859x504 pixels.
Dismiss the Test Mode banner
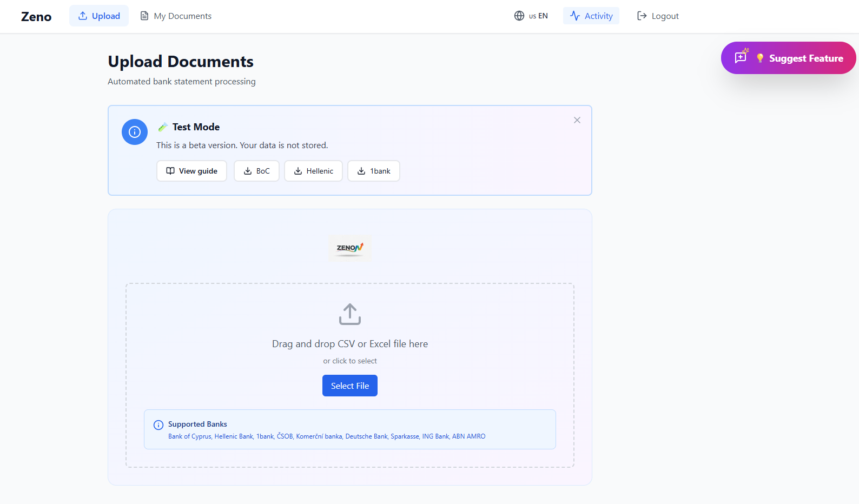[x=577, y=120]
